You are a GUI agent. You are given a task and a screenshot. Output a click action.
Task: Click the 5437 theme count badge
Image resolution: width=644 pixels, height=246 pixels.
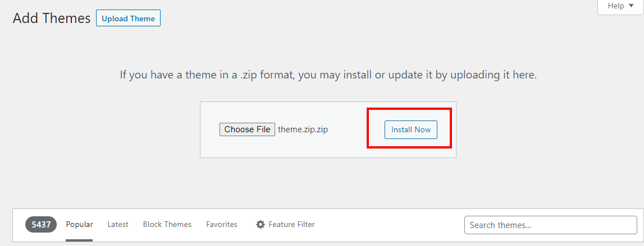[41, 225]
